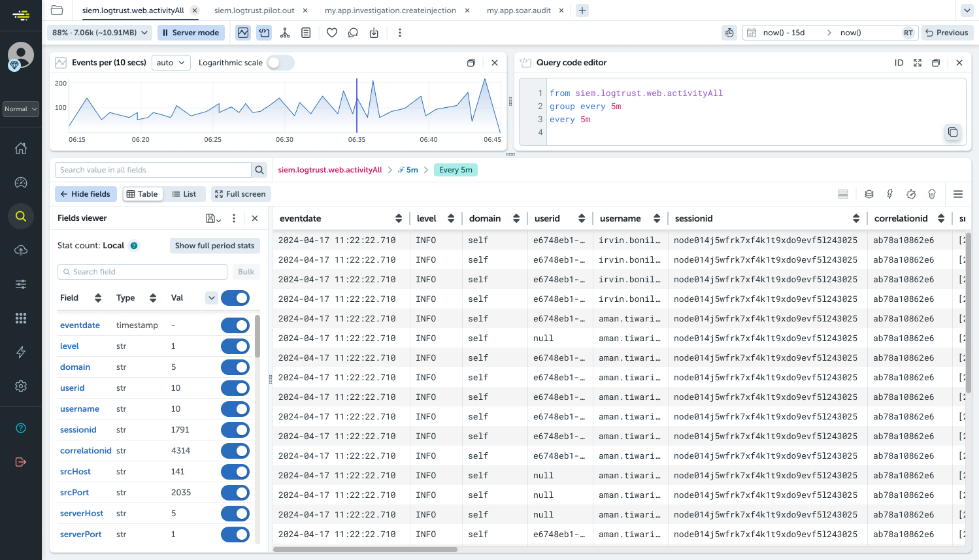
Task: Click the download results icon
Action: click(x=374, y=32)
